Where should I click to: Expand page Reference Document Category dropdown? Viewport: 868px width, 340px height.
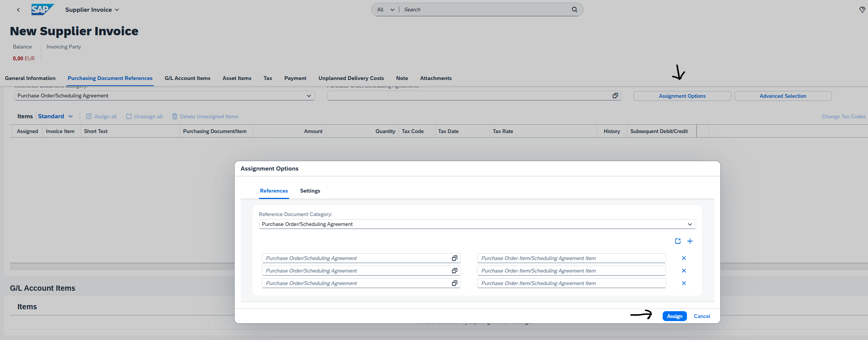point(309,96)
